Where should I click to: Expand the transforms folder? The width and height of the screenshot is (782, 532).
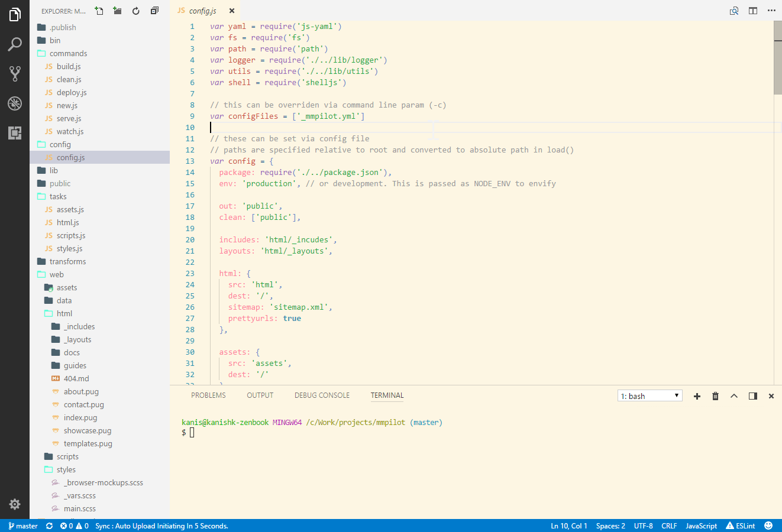coord(67,261)
